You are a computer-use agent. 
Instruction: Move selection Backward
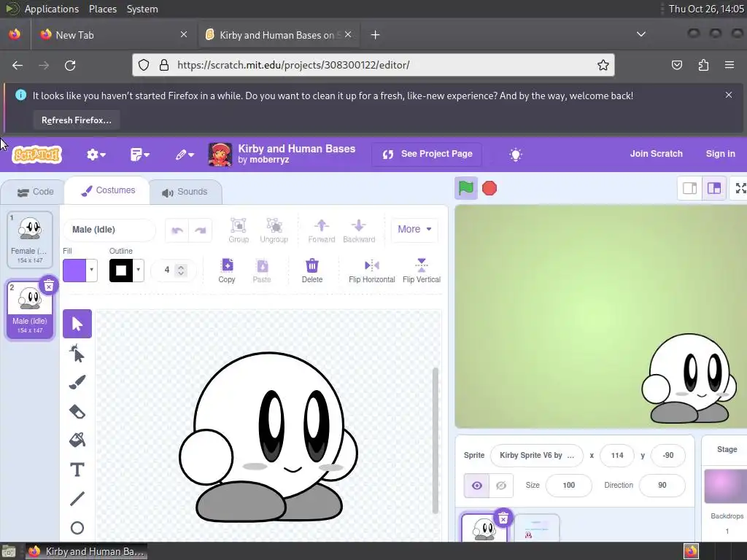(359, 230)
